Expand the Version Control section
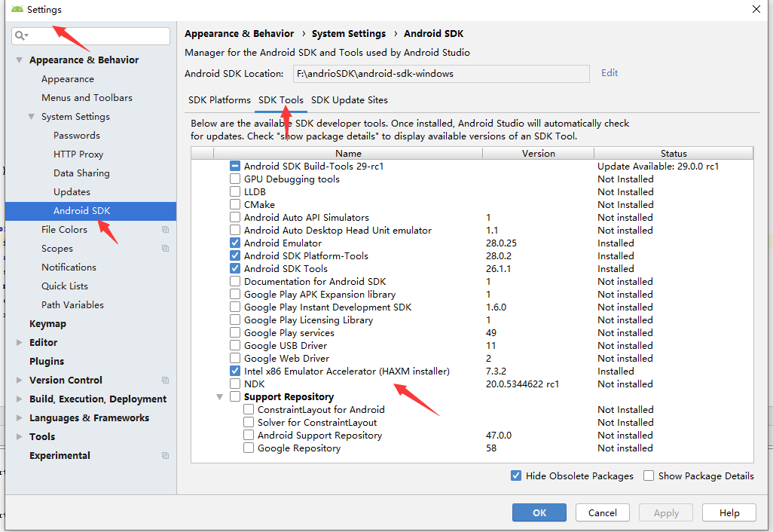The width and height of the screenshot is (773, 532). (20, 380)
